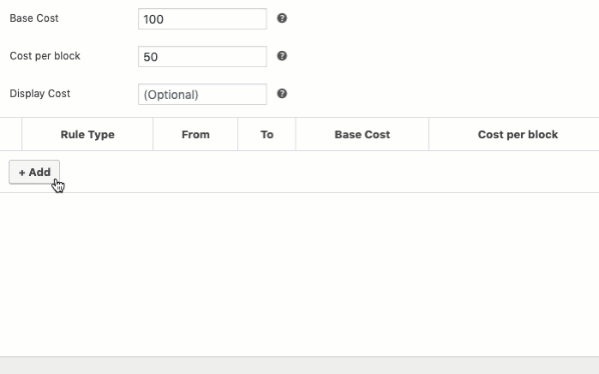The height and width of the screenshot is (374, 599).
Task: Click the Base Cost help icon
Action: [282, 18]
